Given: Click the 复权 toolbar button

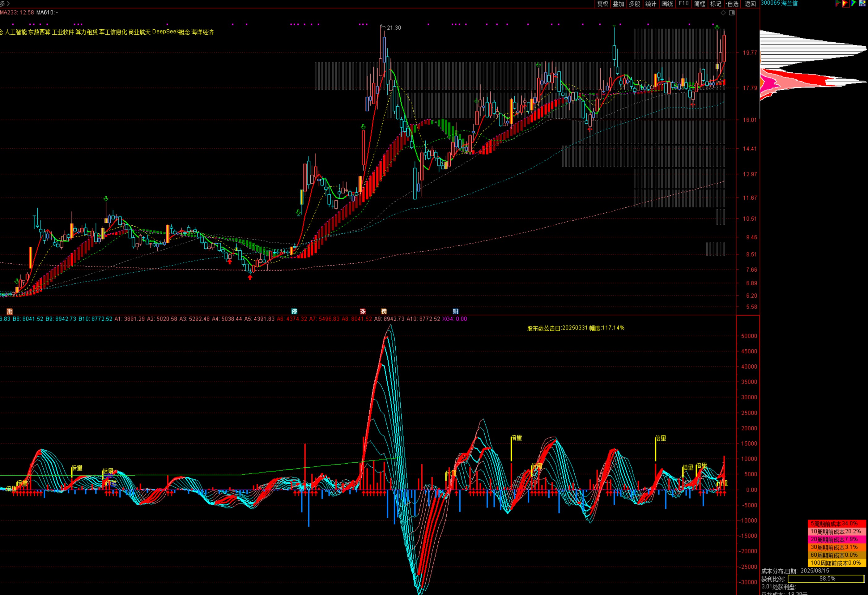Looking at the screenshot, I should coord(602,4).
